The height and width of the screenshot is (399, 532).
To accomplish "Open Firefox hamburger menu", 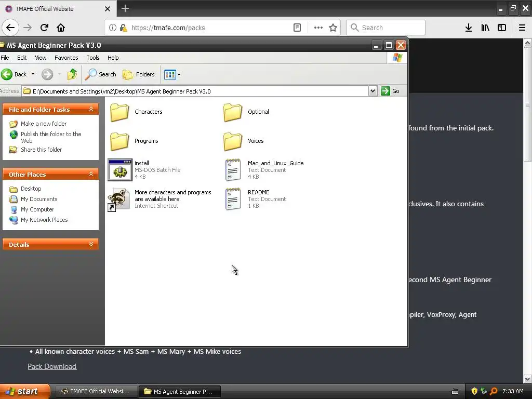I will pos(522,28).
